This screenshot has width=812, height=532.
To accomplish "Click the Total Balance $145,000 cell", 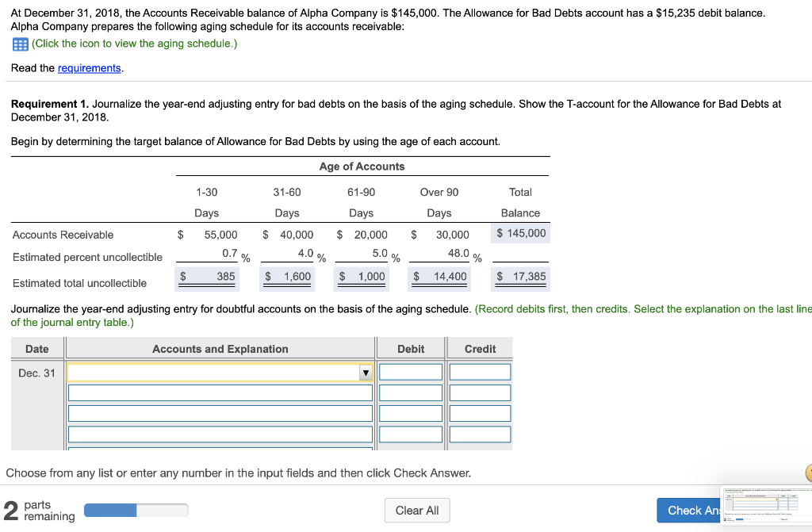I will point(520,233).
